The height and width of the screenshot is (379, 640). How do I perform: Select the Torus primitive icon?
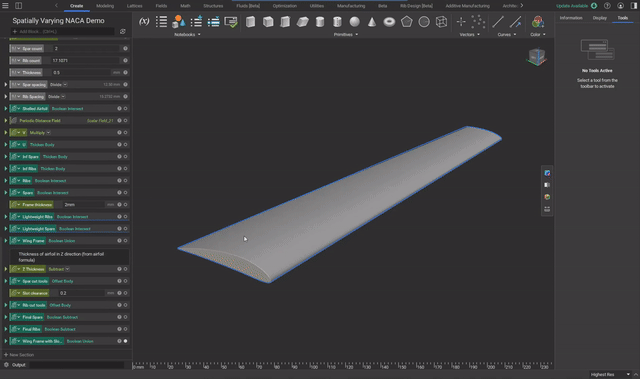[389, 22]
